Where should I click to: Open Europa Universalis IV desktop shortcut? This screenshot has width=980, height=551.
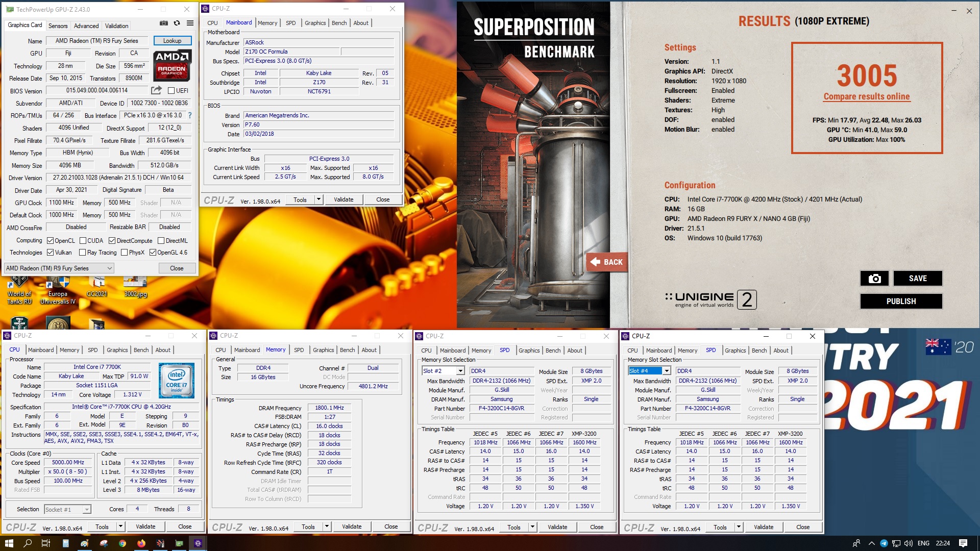tap(58, 290)
